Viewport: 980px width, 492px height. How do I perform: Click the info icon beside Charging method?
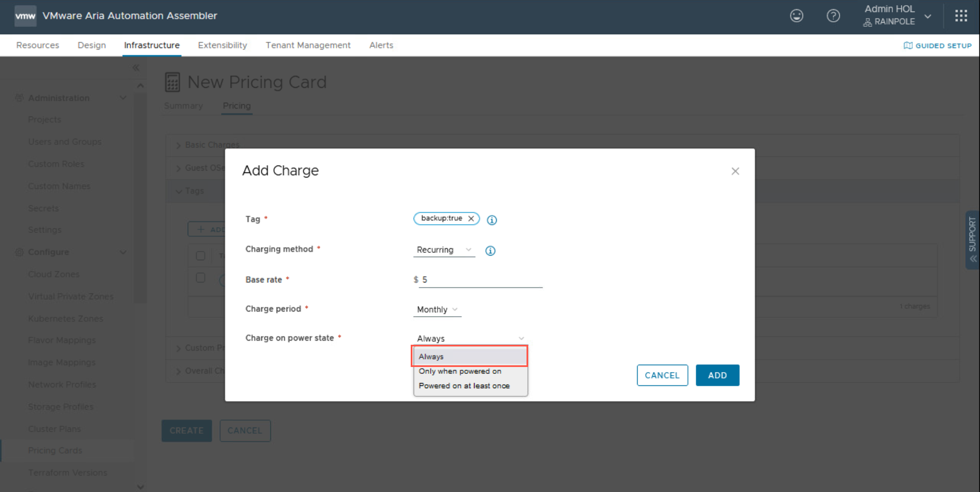[x=490, y=251]
